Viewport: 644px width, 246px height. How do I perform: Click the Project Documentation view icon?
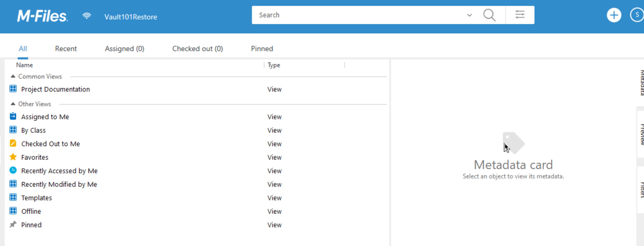pyautogui.click(x=13, y=89)
